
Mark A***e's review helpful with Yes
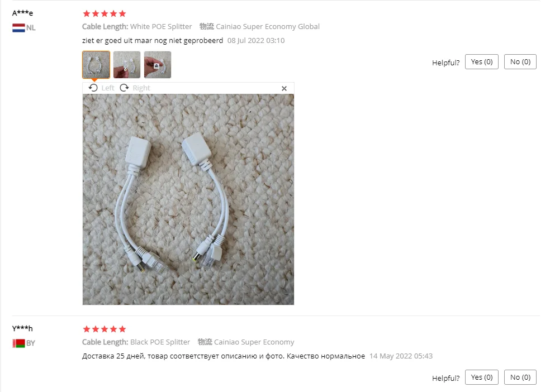pos(482,61)
